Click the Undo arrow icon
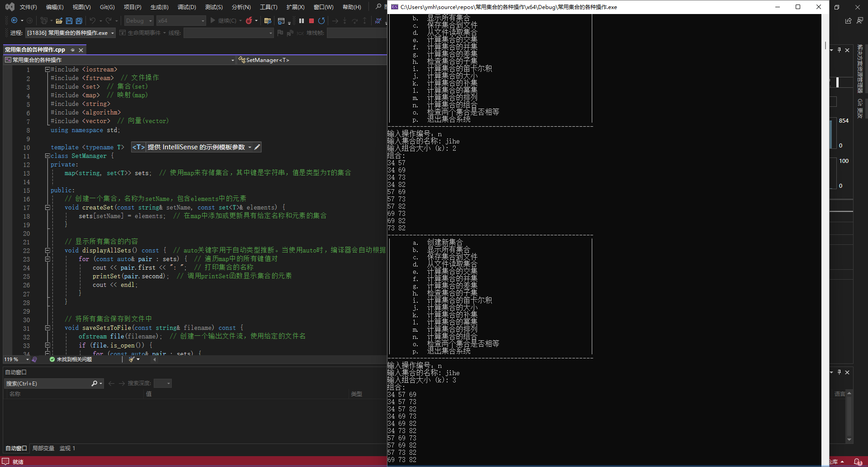This screenshot has height=467, width=868. point(93,21)
